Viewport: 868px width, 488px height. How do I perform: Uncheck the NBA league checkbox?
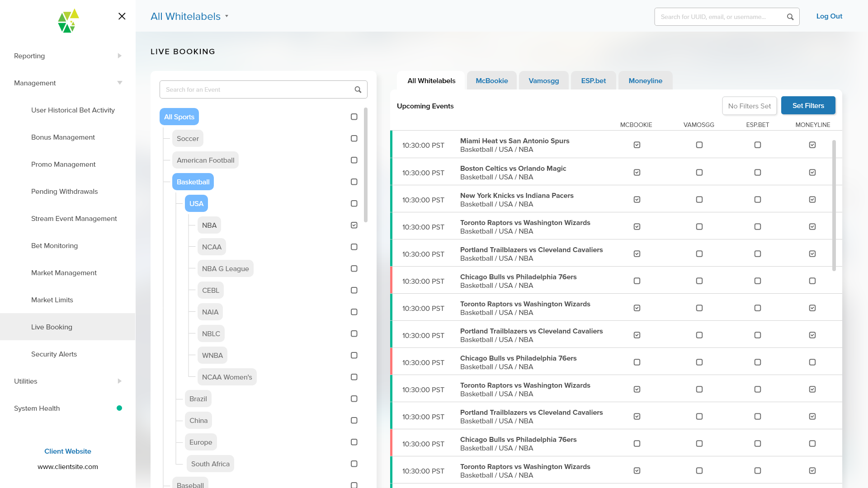tap(354, 225)
